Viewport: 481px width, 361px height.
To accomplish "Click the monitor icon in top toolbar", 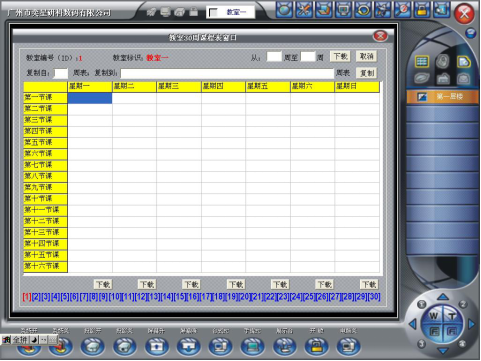I will point(343,9).
